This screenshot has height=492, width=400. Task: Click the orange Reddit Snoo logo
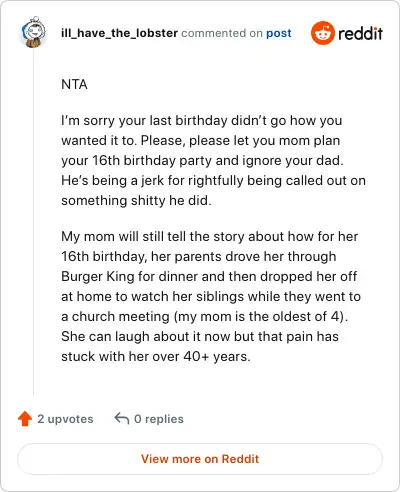pos(322,33)
